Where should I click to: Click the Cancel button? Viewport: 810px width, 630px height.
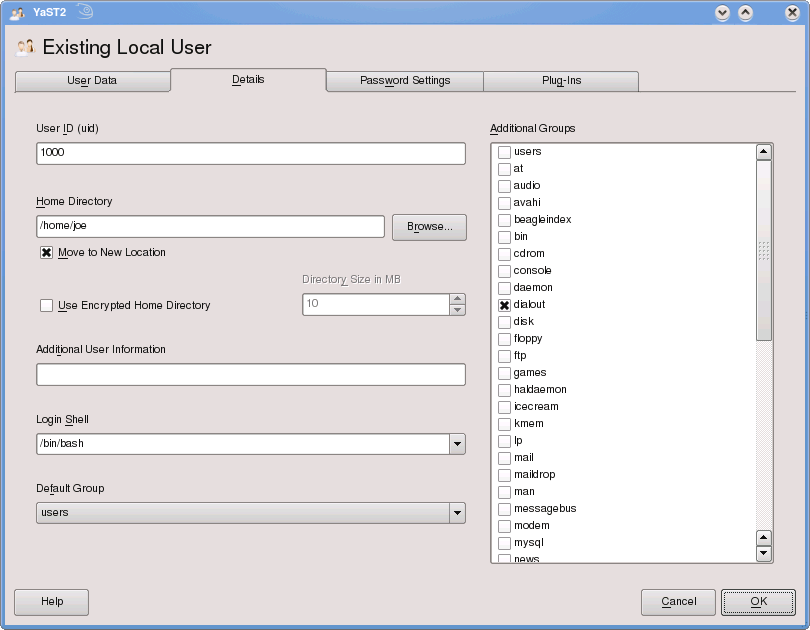(678, 602)
